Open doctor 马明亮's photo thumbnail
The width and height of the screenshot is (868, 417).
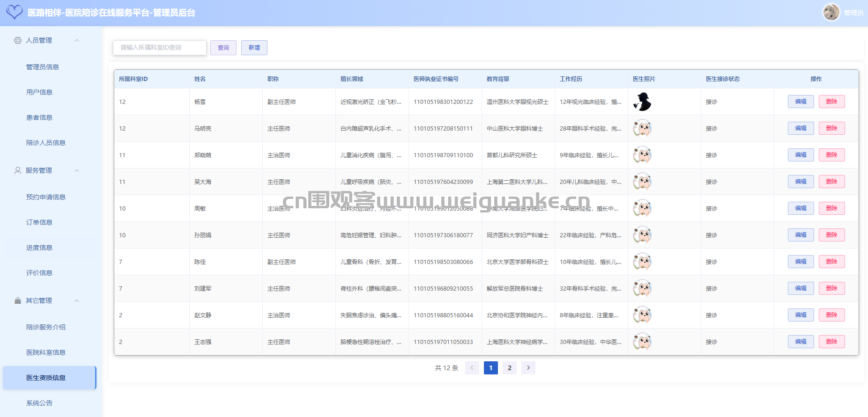(x=642, y=128)
